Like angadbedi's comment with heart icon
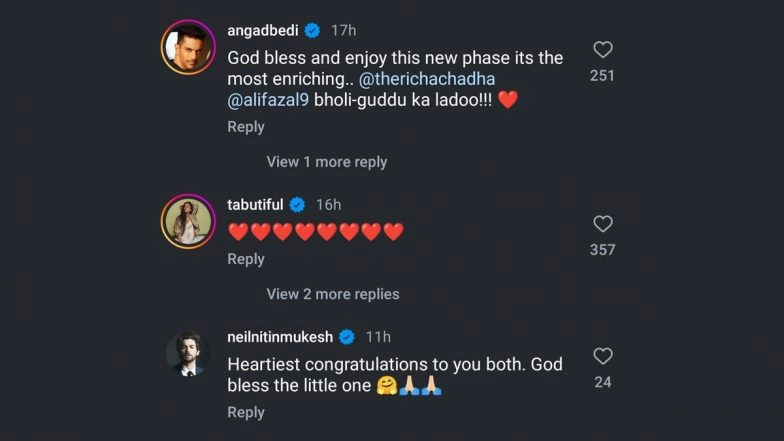784x441 pixels. pos(602,49)
